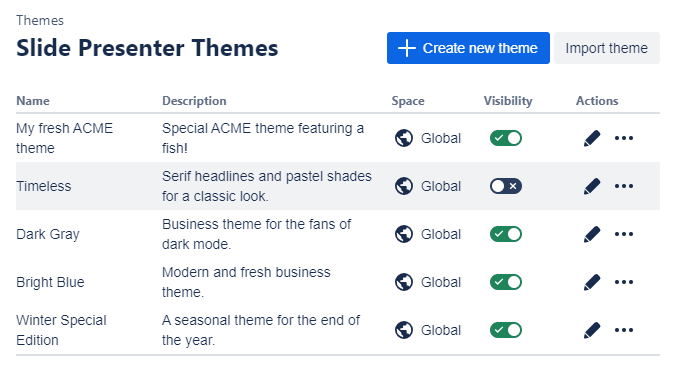Click the Import theme button
Screen dimensions: 676x373
click(607, 48)
